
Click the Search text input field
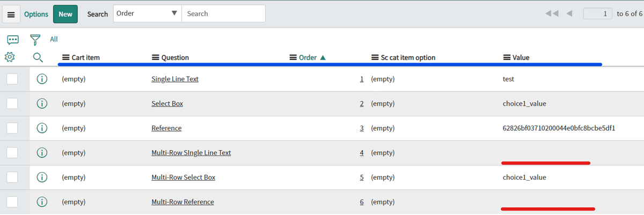(x=223, y=14)
